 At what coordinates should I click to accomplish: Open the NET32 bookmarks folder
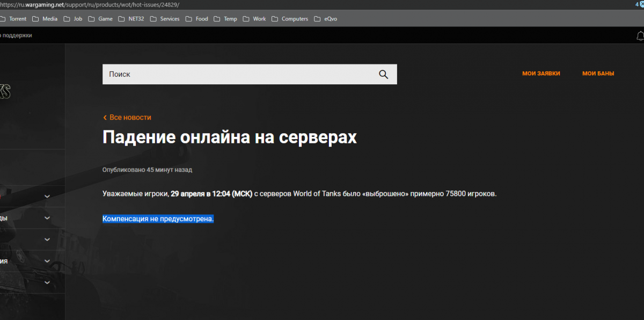[131, 19]
